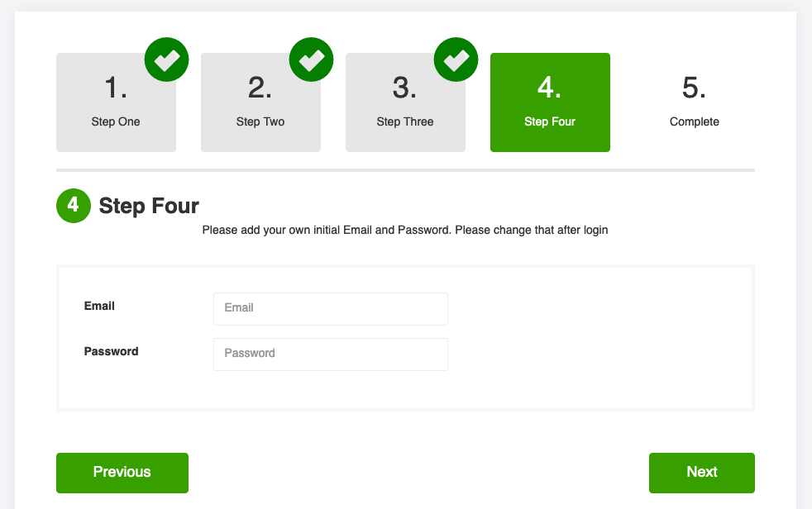Click the large number 5 above Complete

pyautogui.click(x=694, y=88)
